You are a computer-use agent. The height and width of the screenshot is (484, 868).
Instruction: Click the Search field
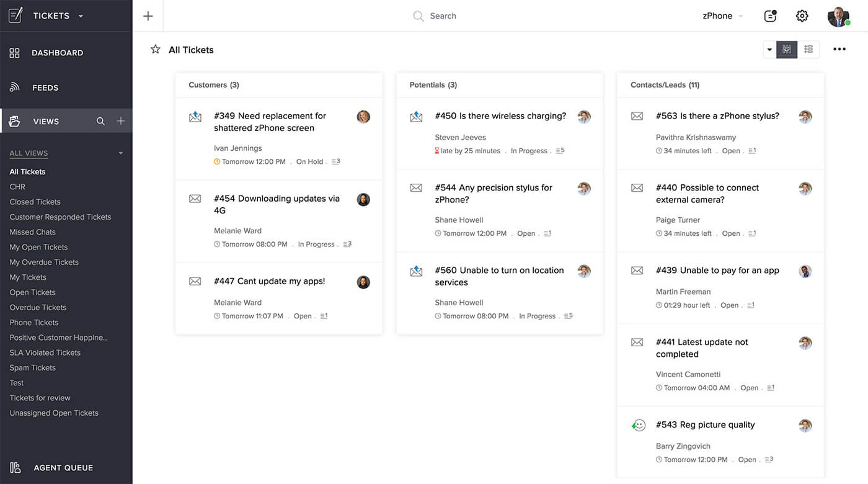click(x=435, y=16)
